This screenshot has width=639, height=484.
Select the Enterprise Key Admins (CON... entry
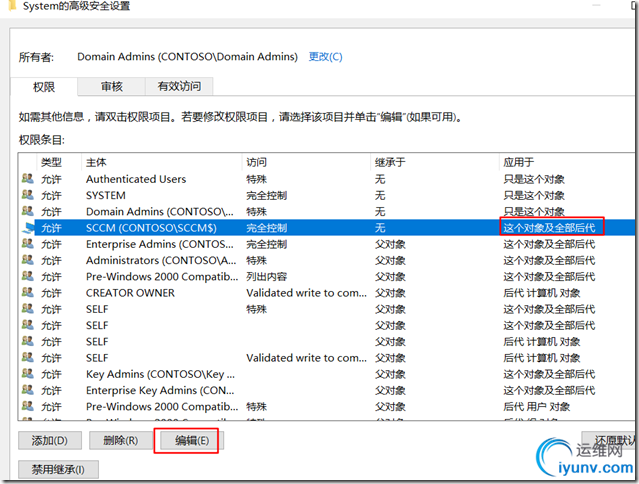point(326,390)
